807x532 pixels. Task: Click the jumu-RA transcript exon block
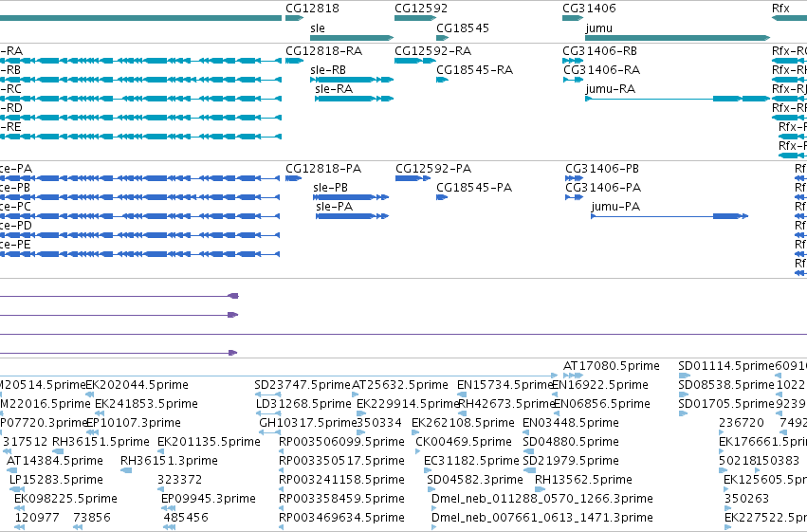click(x=727, y=99)
